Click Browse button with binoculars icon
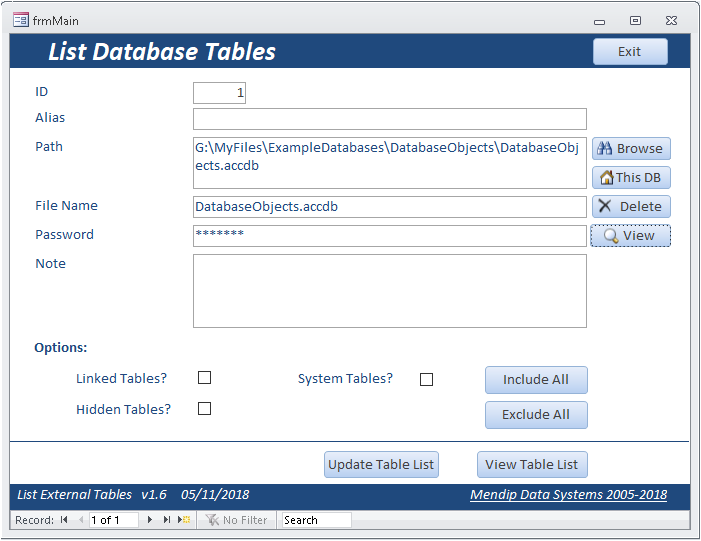 point(630,148)
